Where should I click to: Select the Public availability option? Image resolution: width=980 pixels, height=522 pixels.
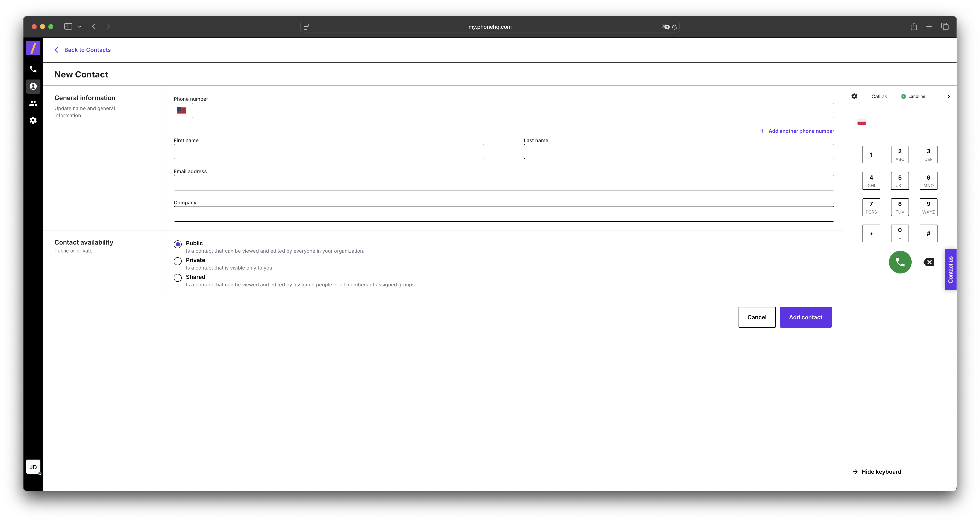tap(178, 244)
